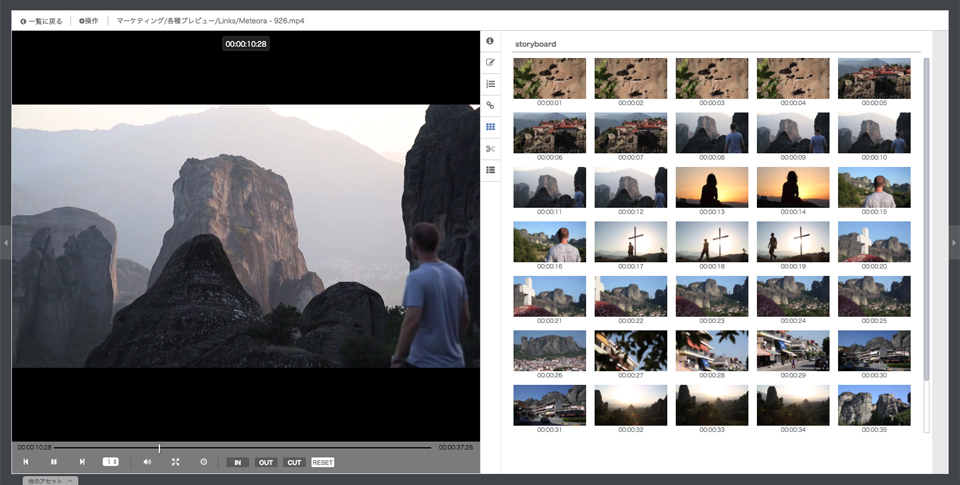Click the RESET button
The height and width of the screenshot is (485, 960).
pos(323,462)
